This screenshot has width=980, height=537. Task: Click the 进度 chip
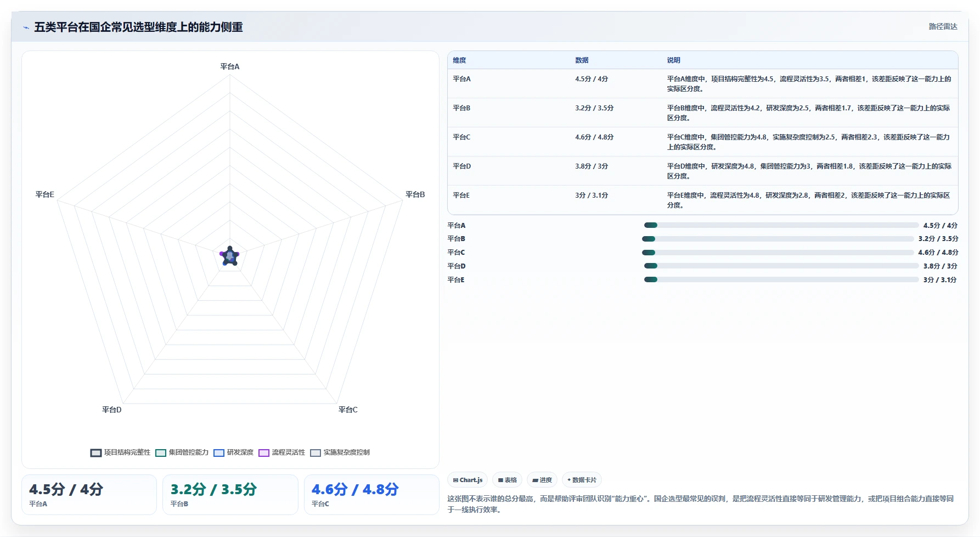point(542,480)
